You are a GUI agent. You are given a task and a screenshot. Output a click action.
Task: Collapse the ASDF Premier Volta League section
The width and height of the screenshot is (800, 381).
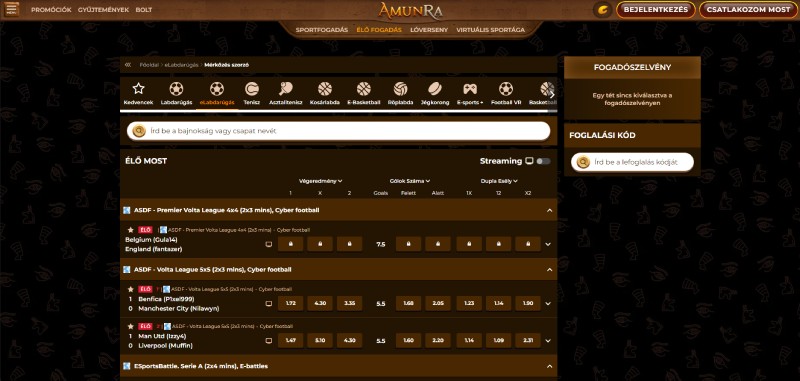tap(549, 210)
